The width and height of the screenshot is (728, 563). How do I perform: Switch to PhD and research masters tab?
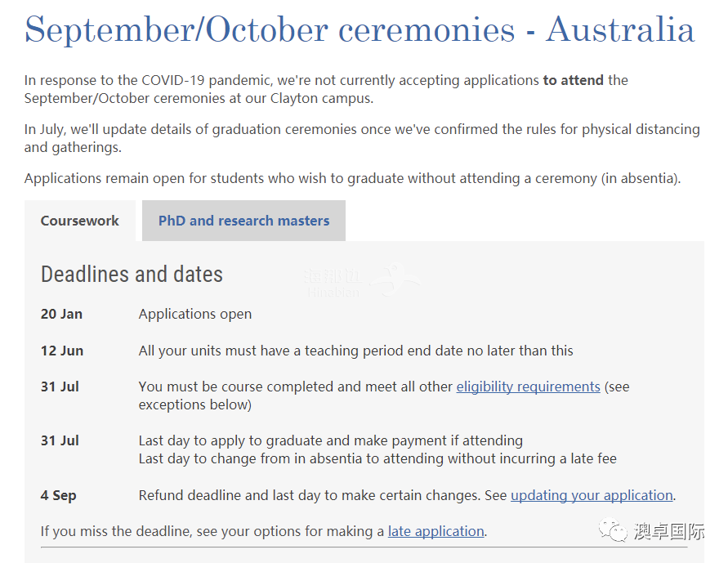pyautogui.click(x=243, y=221)
